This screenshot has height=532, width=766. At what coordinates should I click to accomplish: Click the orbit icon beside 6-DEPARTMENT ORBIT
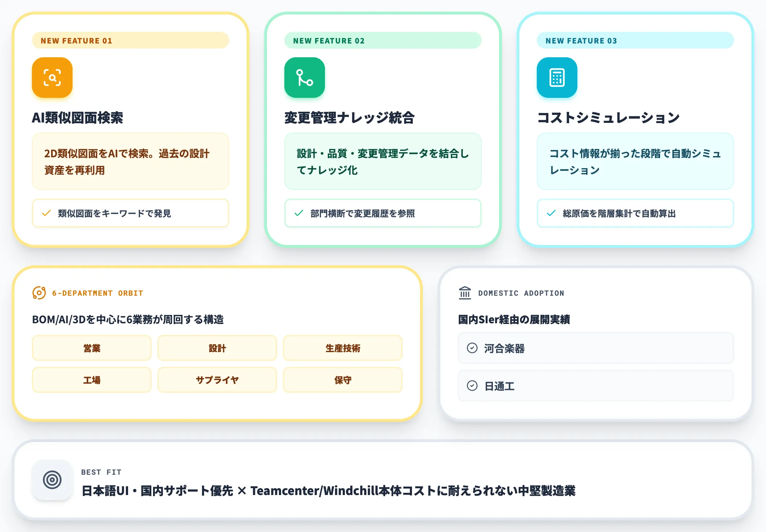click(x=39, y=293)
